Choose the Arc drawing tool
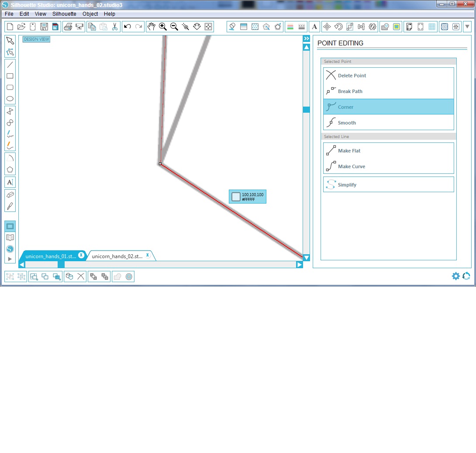The height and width of the screenshot is (453, 476). tap(10, 158)
